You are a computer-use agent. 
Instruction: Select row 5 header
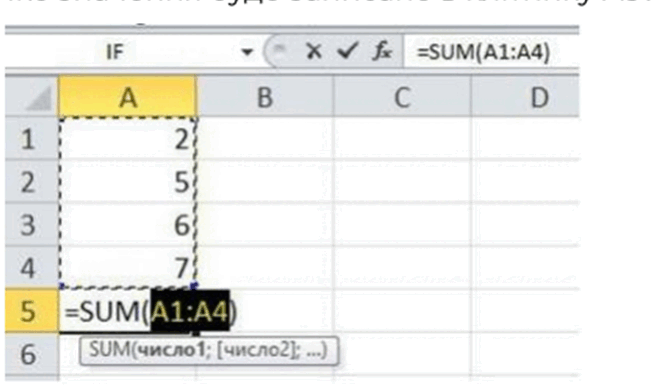click(x=32, y=311)
